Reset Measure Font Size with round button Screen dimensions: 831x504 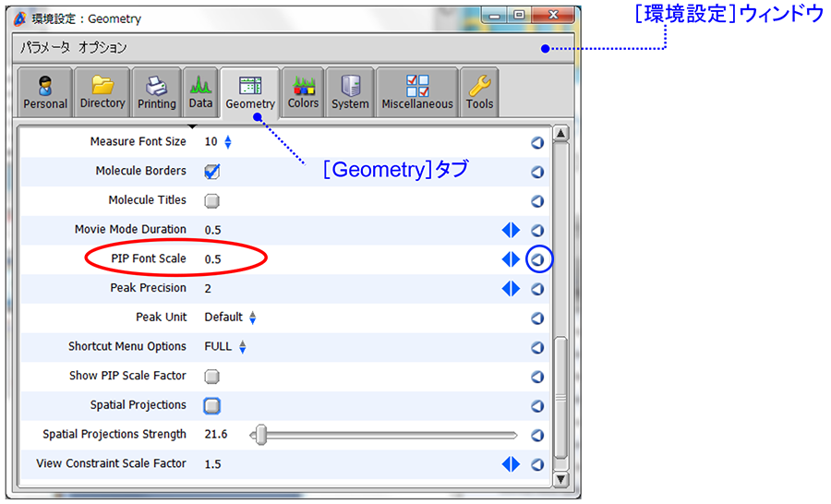coord(537,143)
